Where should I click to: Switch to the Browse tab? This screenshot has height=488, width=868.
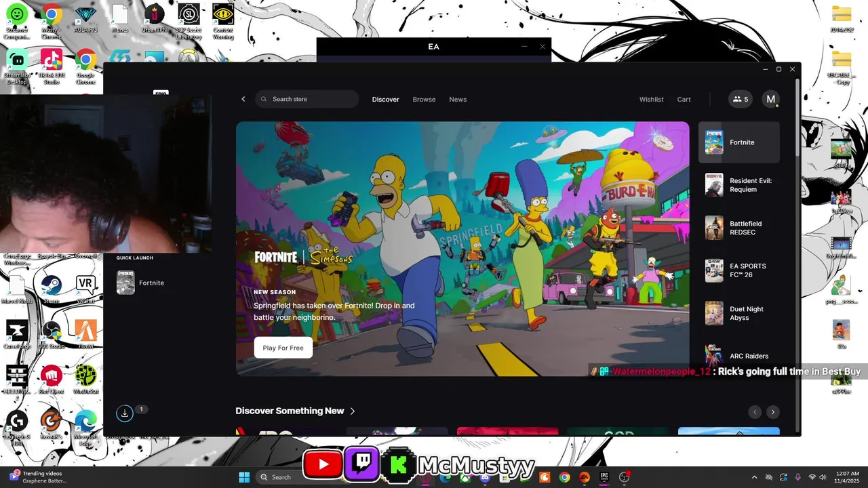click(424, 99)
